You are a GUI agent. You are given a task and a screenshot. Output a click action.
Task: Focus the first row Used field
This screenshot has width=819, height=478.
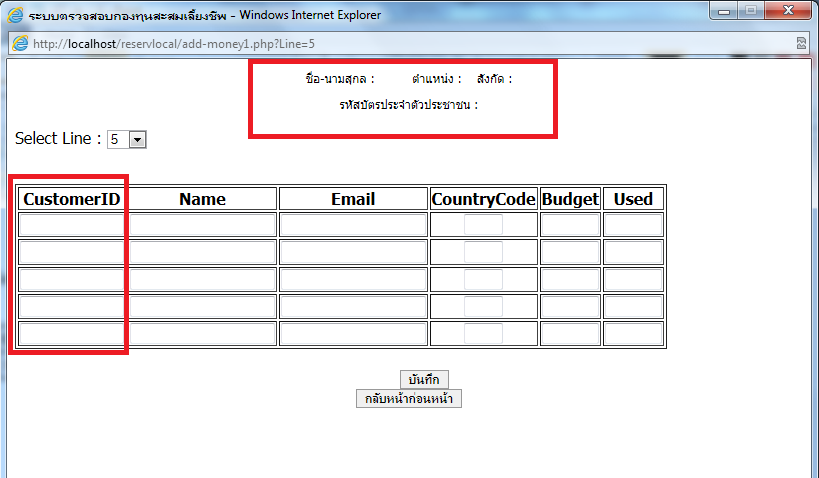[x=634, y=225]
